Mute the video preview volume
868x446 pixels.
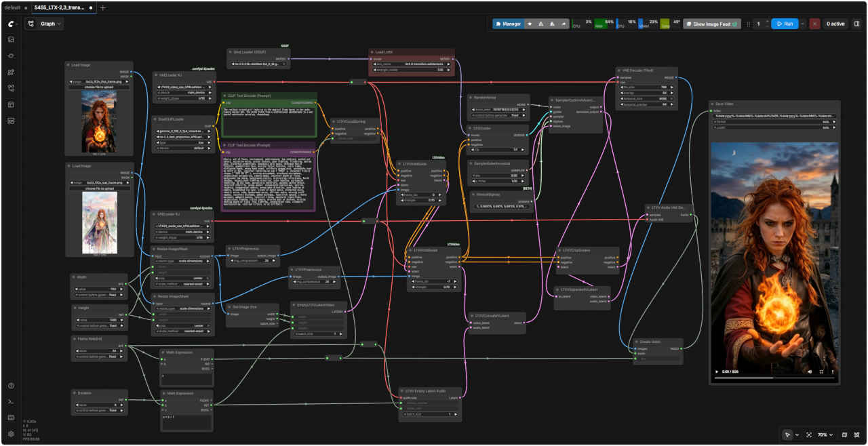810,371
